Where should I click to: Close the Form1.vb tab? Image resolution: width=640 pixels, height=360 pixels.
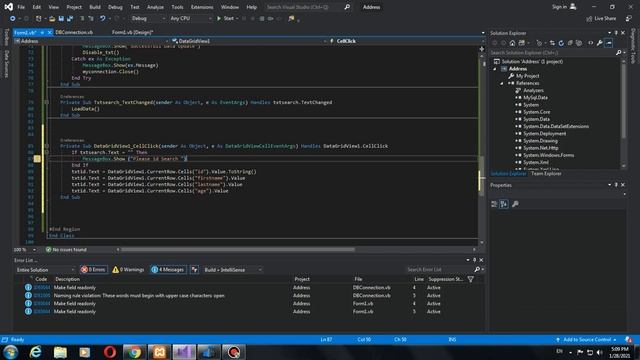tap(49, 32)
